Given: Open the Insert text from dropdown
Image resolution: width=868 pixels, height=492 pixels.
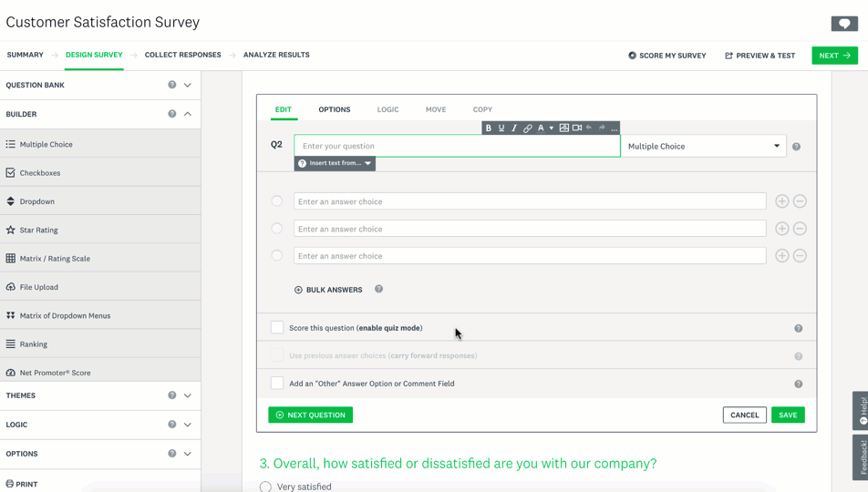Looking at the screenshot, I should (x=335, y=163).
